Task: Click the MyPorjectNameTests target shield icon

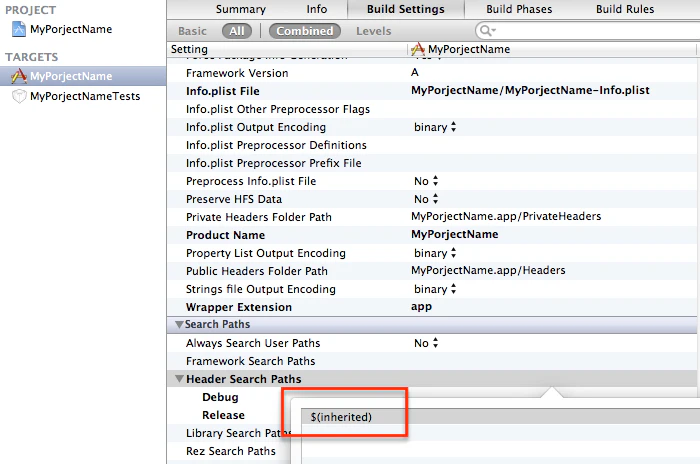Action: tap(19, 96)
